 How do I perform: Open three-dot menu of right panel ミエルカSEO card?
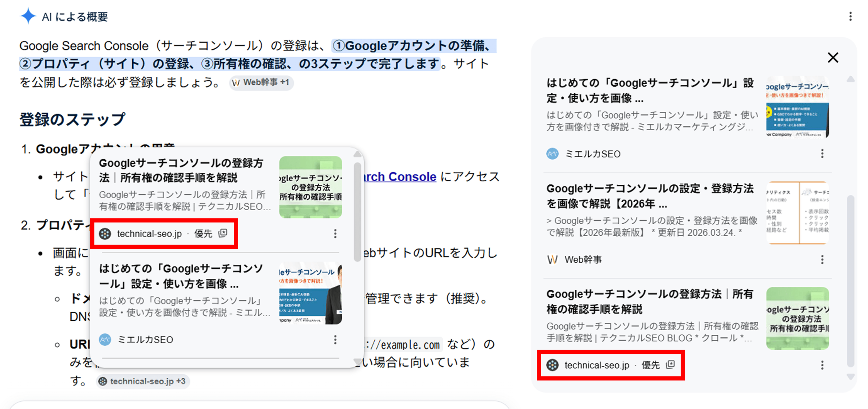pyautogui.click(x=822, y=153)
